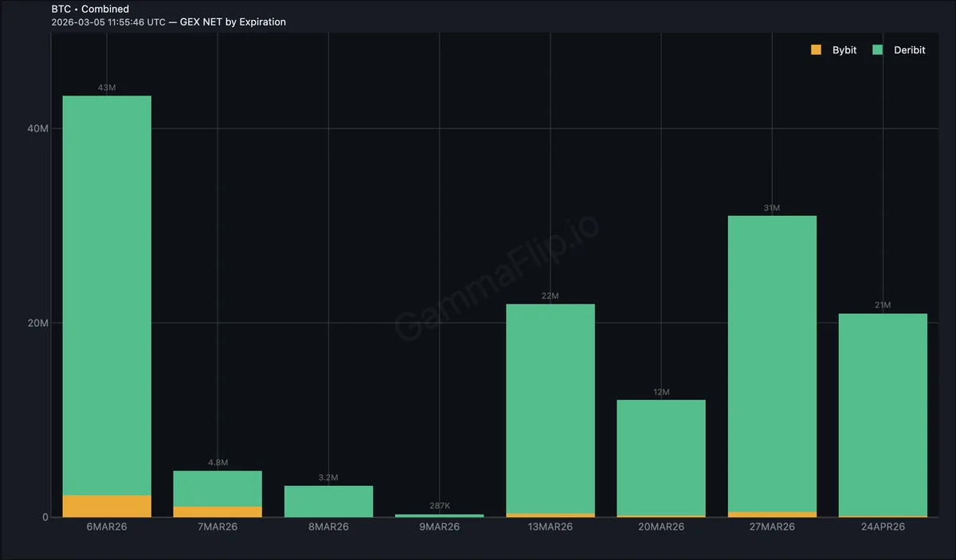Click the green Deribit legend color swatch
The width and height of the screenshot is (956, 560).
tap(878, 50)
